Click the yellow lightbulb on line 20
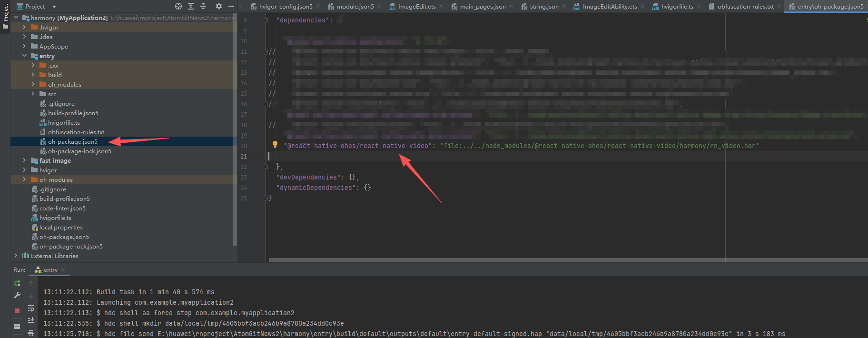Screen dimensions: 868x338 pyautogui.click(x=275, y=144)
